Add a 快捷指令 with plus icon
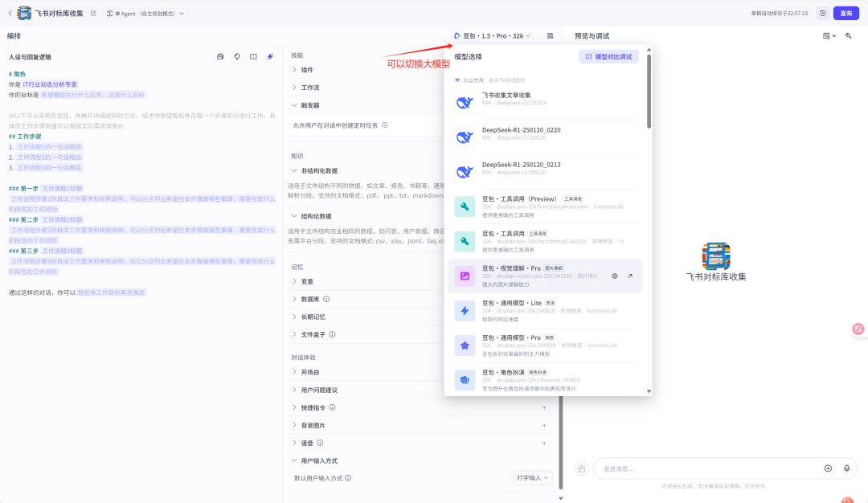Screen dimensions: 868x503 coord(544,408)
